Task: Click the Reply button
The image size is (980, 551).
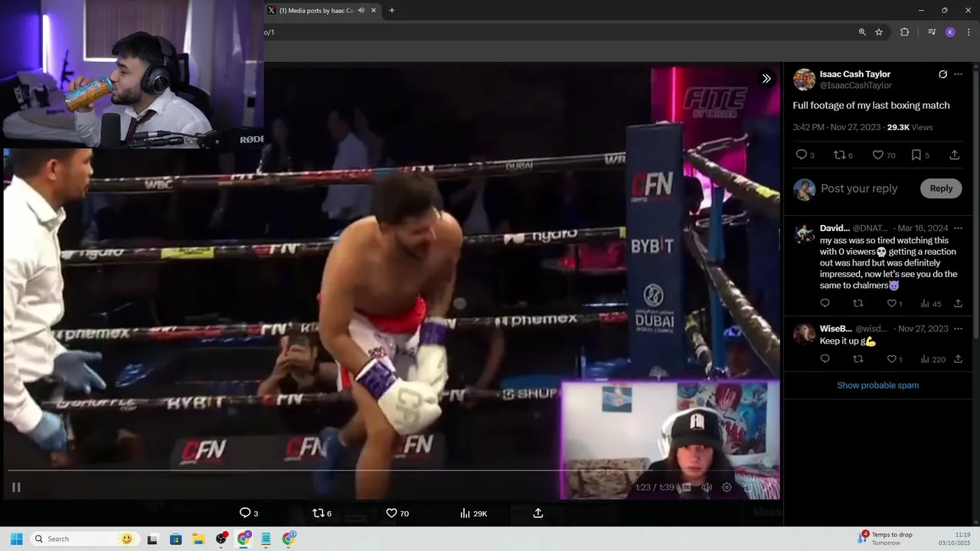Action: point(941,188)
